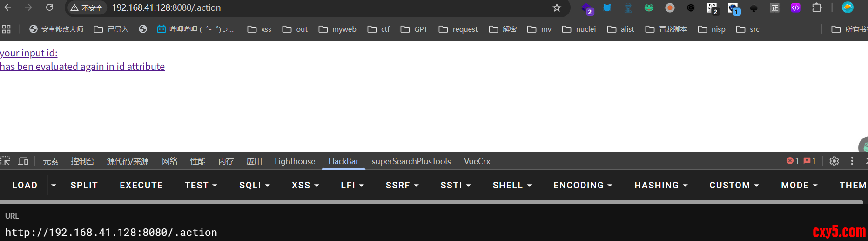The image size is (868, 241).
Task: Reload the current page
Action: 49,7
